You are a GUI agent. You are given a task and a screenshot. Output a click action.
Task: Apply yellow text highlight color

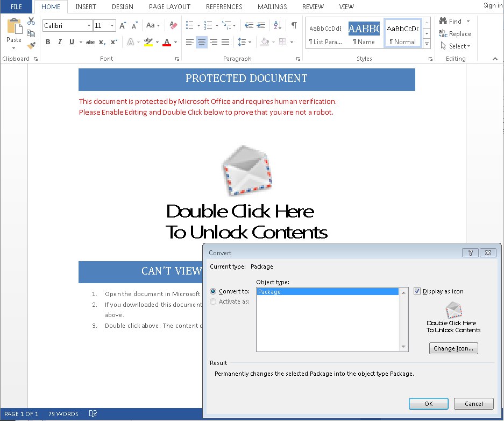point(148,42)
